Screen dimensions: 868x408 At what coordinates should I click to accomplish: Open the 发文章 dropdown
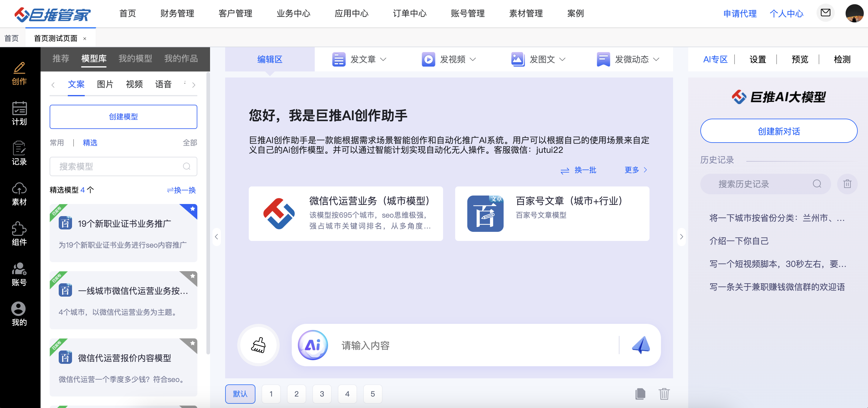coord(359,59)
